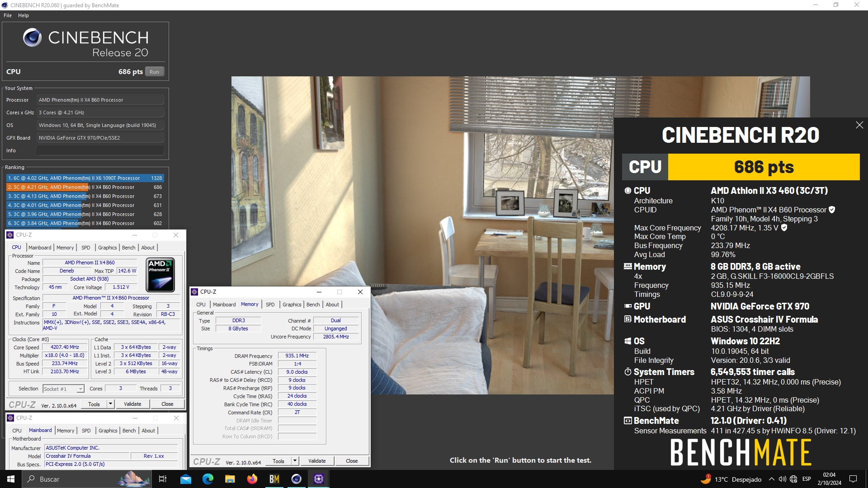Select Graphics tab in bottom CPU-Z Mainboard window
868x488 pixels.
[x=108, y=431]
